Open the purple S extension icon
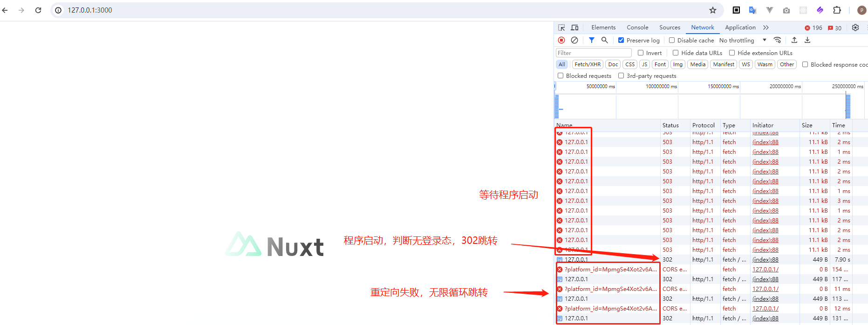Screen dimensions: 868x325 (x=820, y=10)
